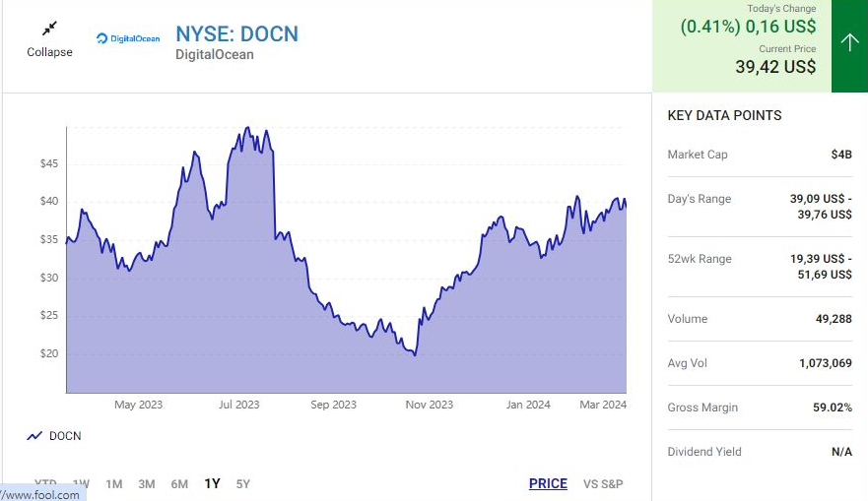Click the current price 39,42 US$

pos(775,67)
